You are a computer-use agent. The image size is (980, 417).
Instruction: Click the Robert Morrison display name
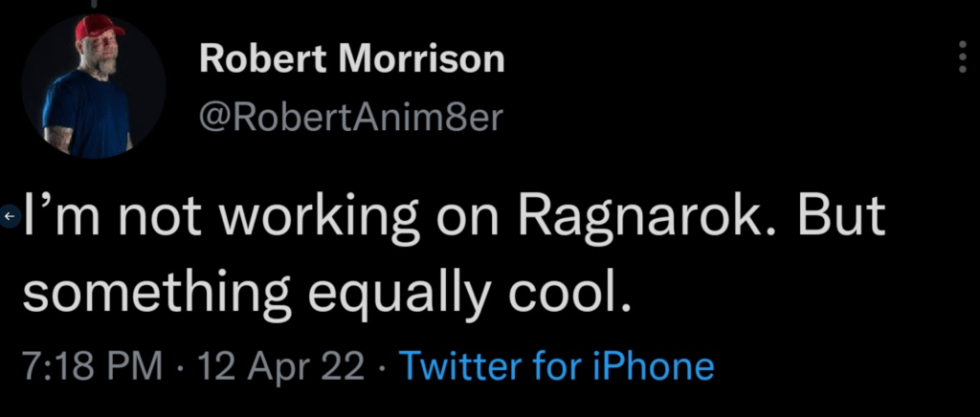pos(352,59)
